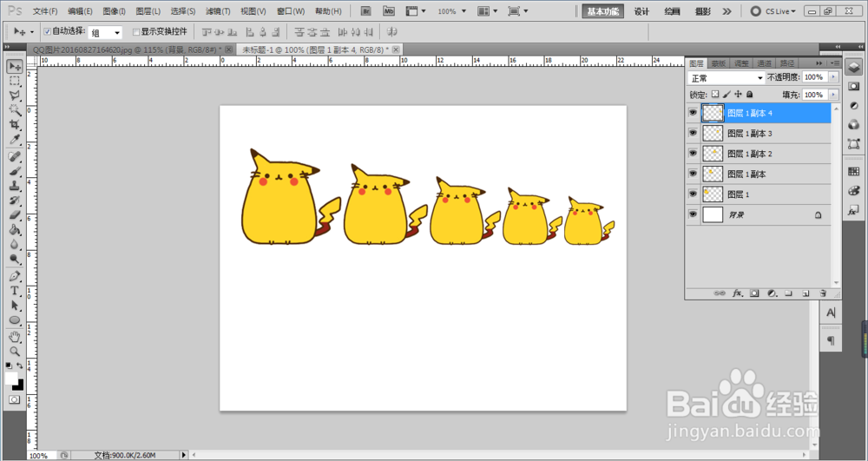Image resolution: width=868 pixels, height=461 pixels.
Task: Click the link layers icon
Action: (720, 293)
